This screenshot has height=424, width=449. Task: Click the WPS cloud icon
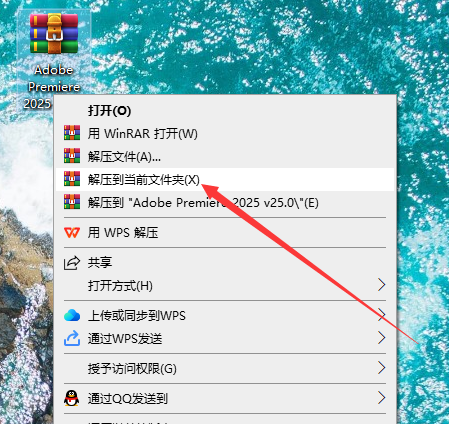(72, 315)
